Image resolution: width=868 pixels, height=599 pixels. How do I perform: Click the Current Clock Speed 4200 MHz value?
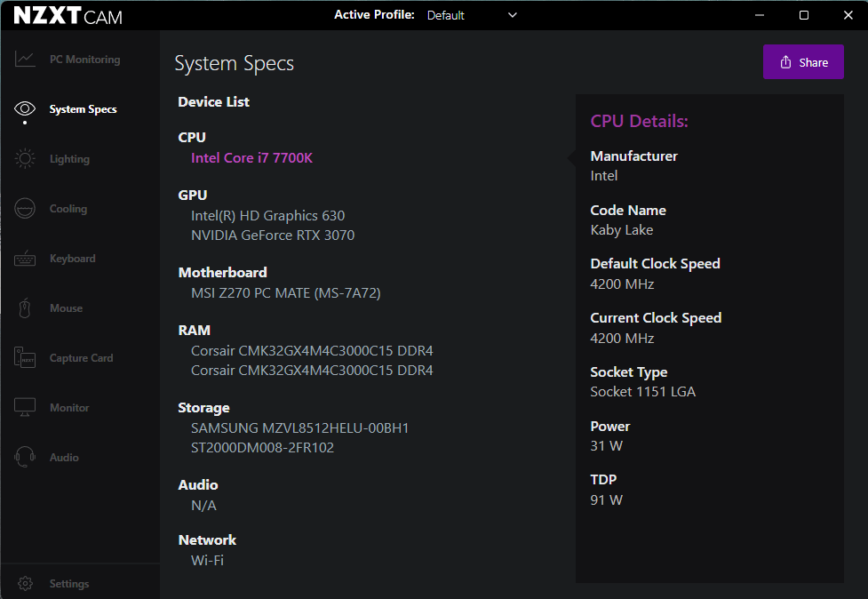pyautogui.click(x=622, y=339)
